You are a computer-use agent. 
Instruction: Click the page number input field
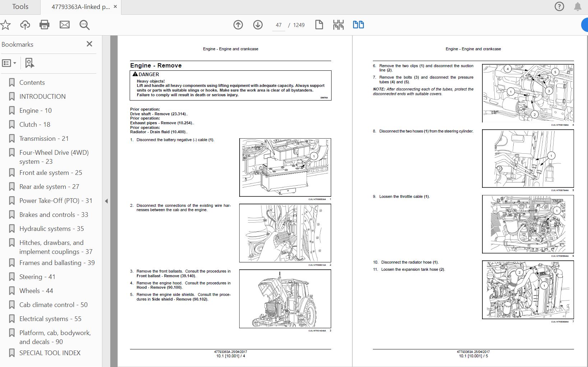tap(279, 25)
